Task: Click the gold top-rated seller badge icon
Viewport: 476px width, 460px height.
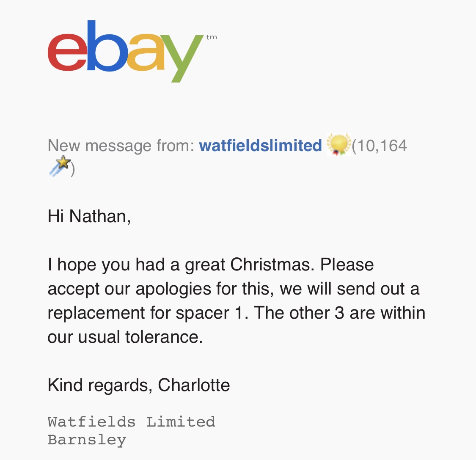Action: 339,145
